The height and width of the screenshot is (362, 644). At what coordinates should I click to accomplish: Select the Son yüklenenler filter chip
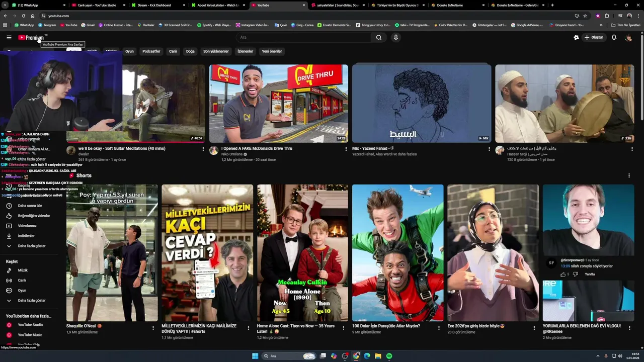[x=216, y=51]
